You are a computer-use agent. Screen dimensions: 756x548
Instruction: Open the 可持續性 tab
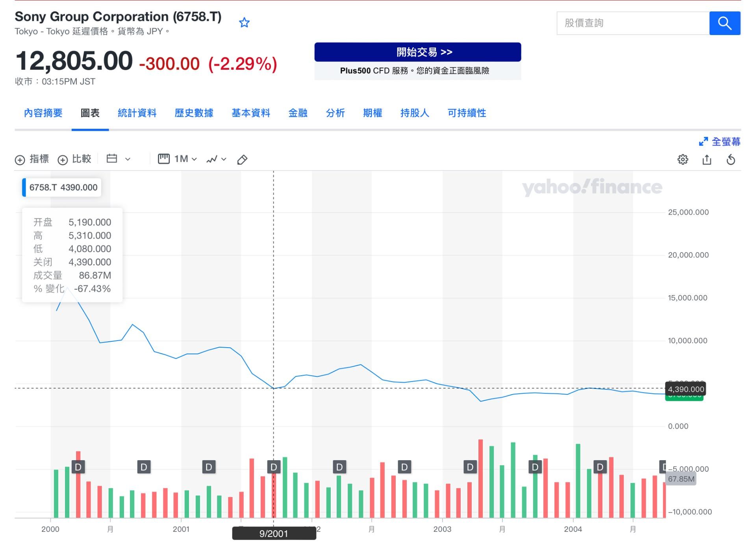pyautogui.click(x=467, y=113)
